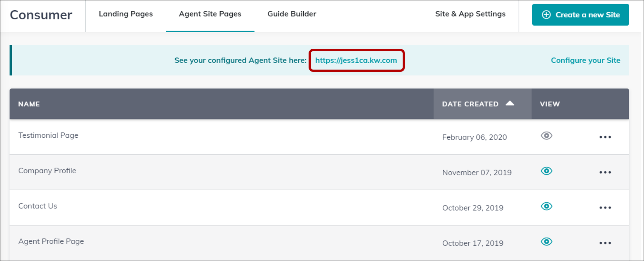Open more options for Agent Profile Page
The image size is (644, 261).
click(605, 243)
